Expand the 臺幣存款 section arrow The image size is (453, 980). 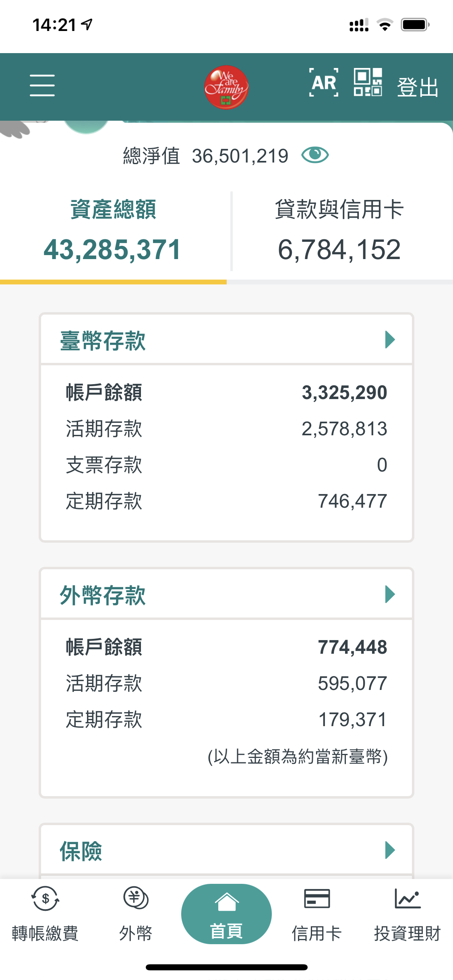click(x=390, y=340)
